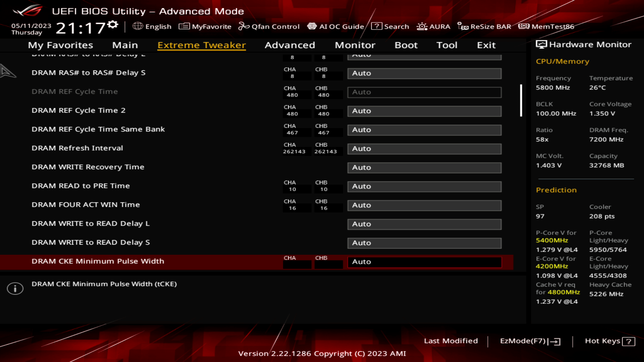The height and width of the screenshot is (362, 644).
Task: Open Auto field for DRAM REF Cycle Time Same Bank
Action: [x=424, y=130]
